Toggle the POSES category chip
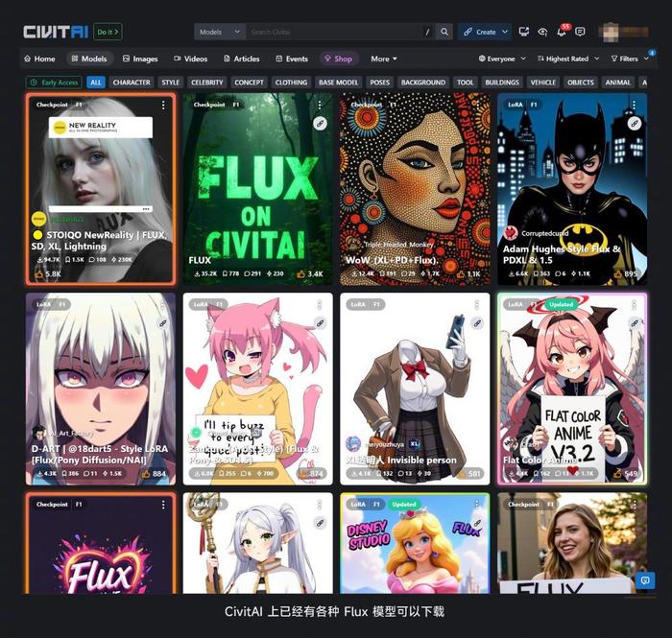 [380, 83]
